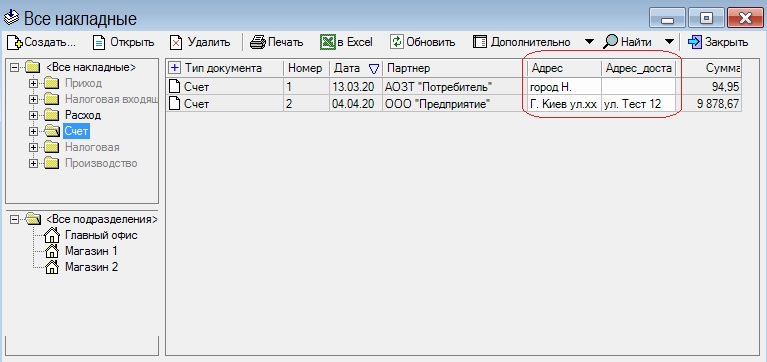Click the Открыть document icon
The width and height of the screenshot is (767, 362).
(99, 42)
